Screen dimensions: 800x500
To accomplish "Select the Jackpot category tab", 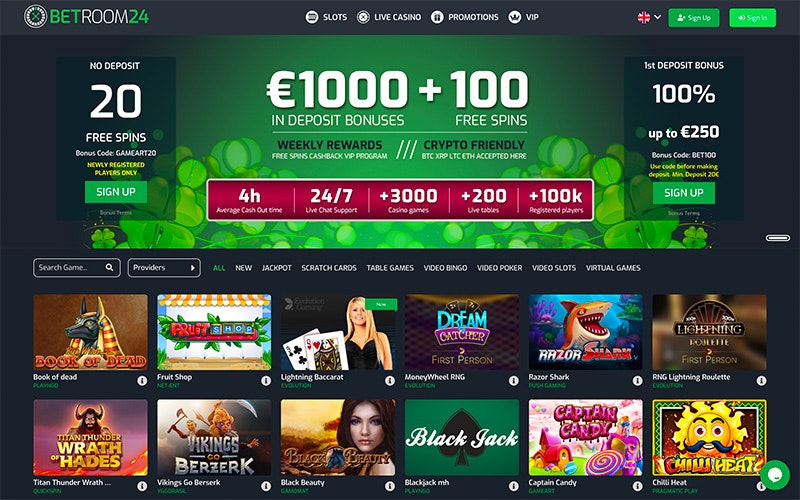I will coord(277,268).
